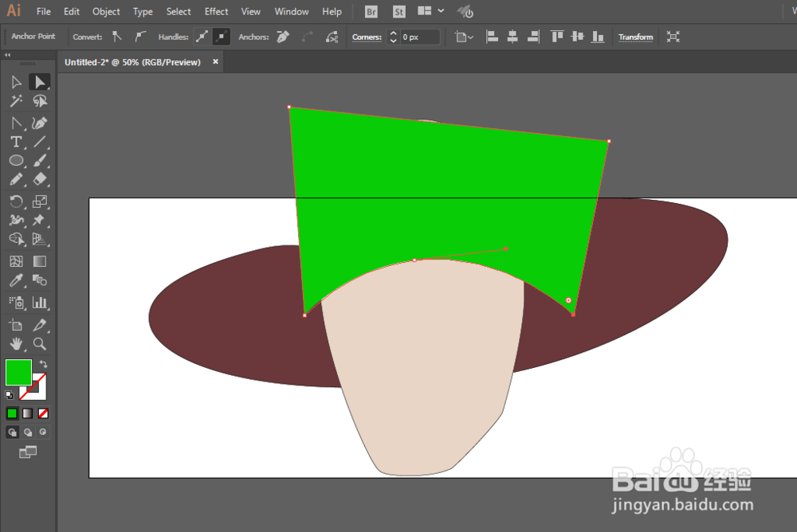
Task: Select the Puppet Warp pin tool
Action: tap(39, 220)
